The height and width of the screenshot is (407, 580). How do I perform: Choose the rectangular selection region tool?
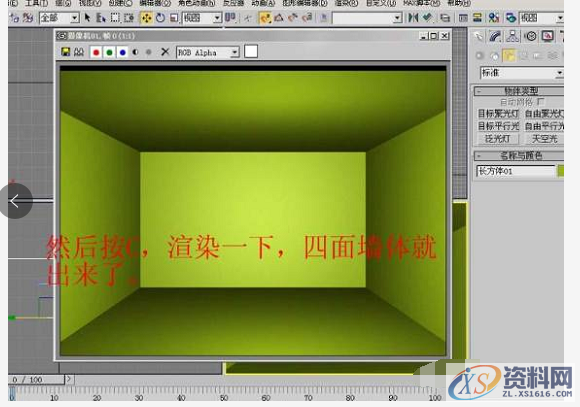pyautogui.click(x=115, y=17)
